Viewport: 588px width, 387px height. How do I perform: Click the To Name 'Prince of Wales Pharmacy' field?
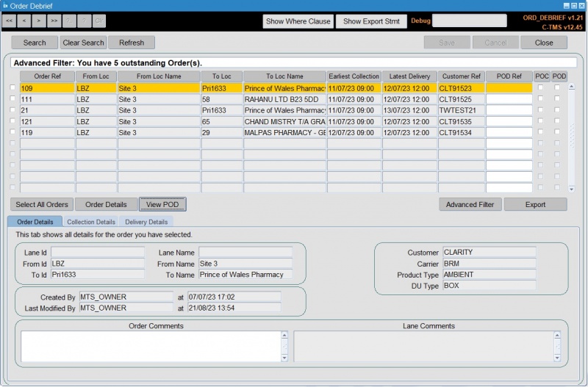[245, 274]
